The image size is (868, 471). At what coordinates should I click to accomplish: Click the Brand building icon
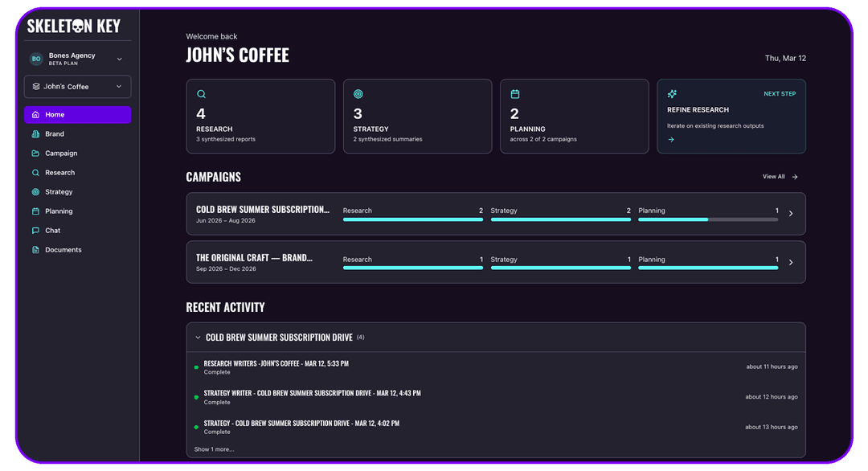[35, 134]
